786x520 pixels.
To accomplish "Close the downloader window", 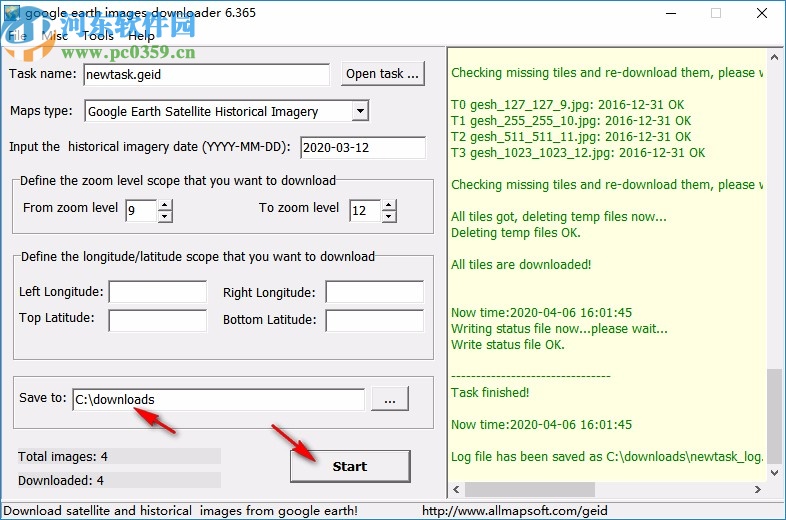I will pyautogui.click(x=762, y=14).
